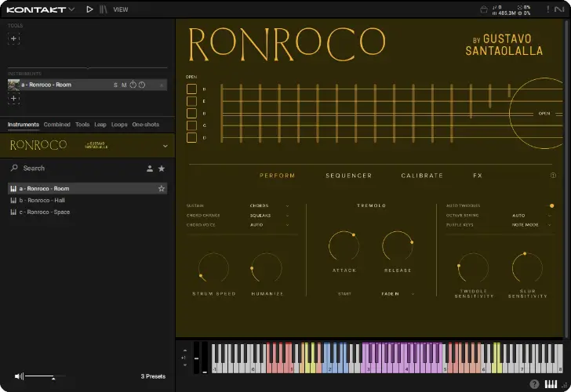Mute the Ronroco Room instrument
Viewport: 571px width, 392px height.
[x=123, y=85]
